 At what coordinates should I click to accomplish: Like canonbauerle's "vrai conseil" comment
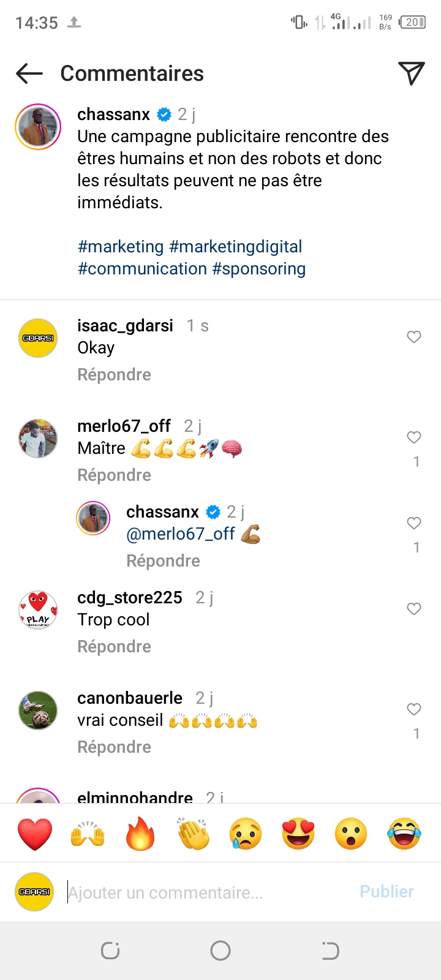(414, 709)
